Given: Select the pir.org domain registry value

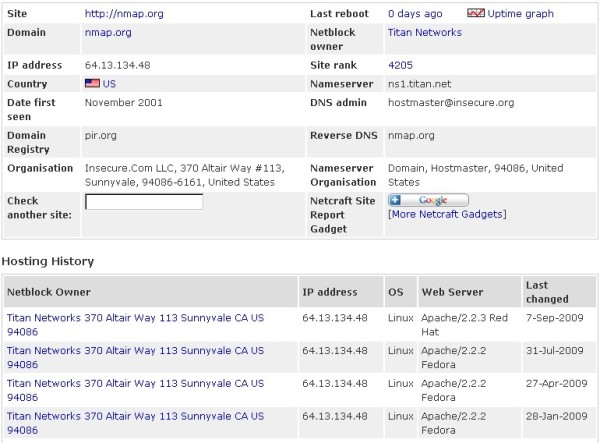Looking at the screenshot, I should pyautogui.click(x=101, y=136).
